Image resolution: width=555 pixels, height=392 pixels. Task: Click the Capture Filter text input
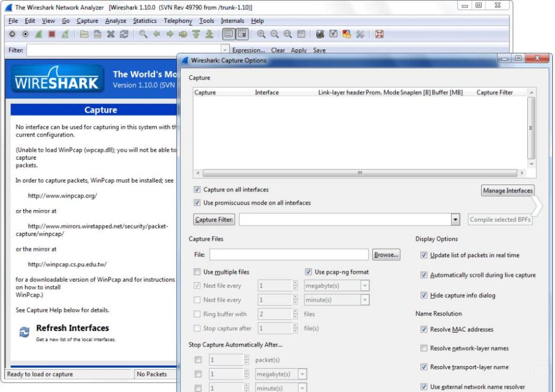(x=345, y=219)
